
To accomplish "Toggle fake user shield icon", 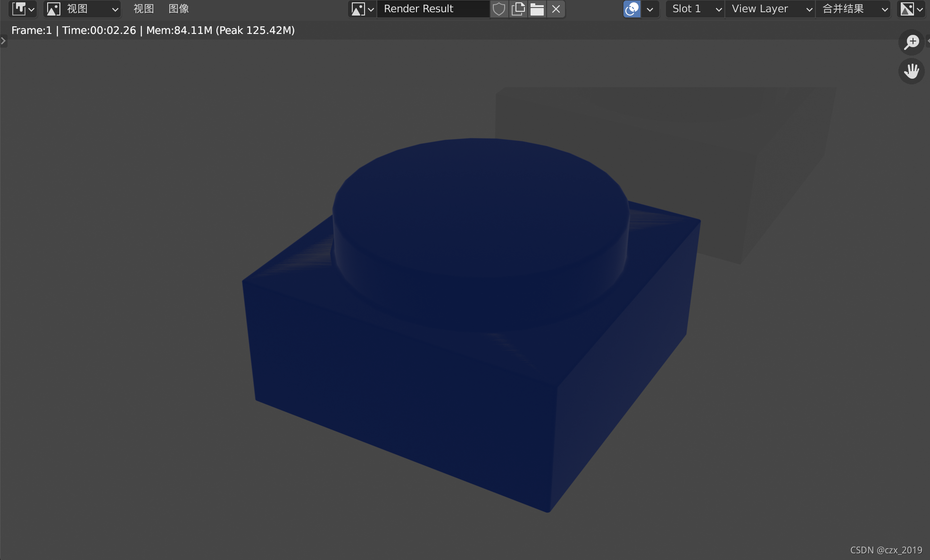I will 499,9.
